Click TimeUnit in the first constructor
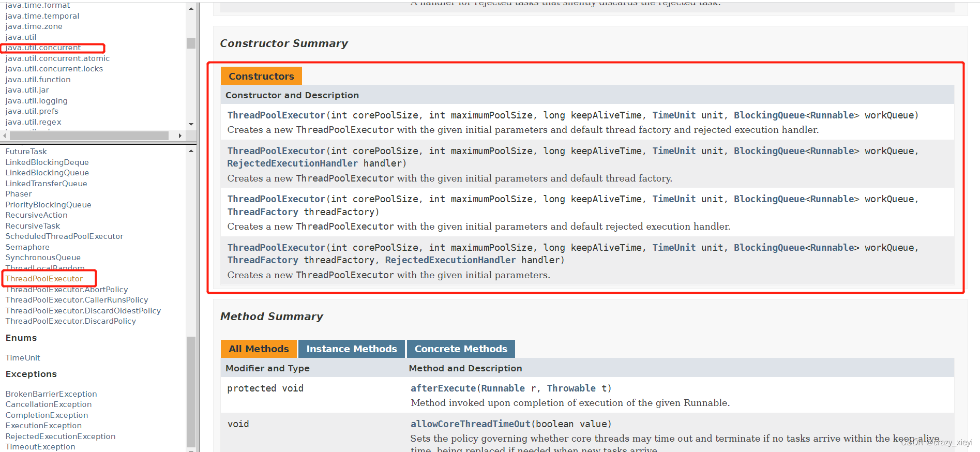Image resolution: width=980 pixels, height=452 pixels. pyautogui.click(x=674, y=115)
